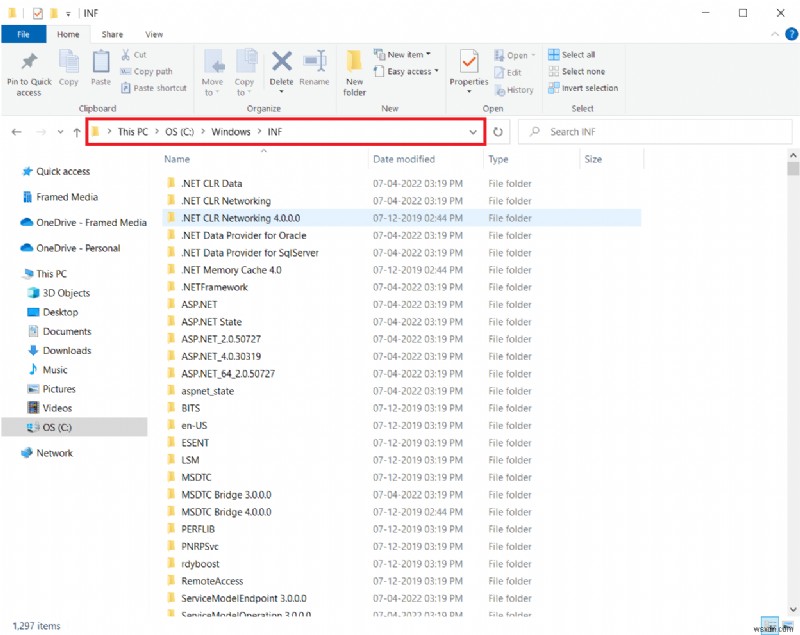Click the Windows breadcrumb in address bar

[x=231, y=132]
